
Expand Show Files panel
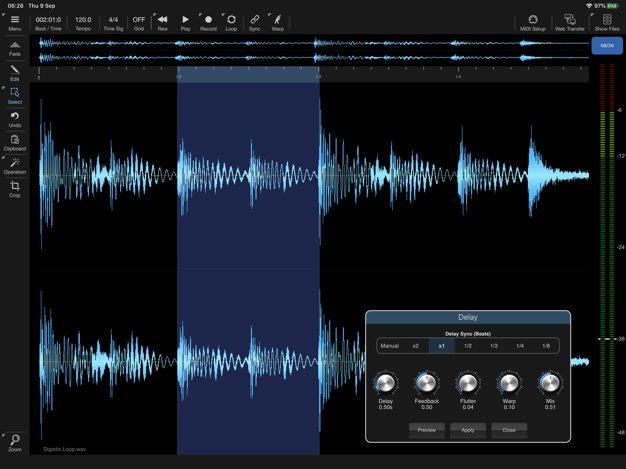tap(607, 22)
